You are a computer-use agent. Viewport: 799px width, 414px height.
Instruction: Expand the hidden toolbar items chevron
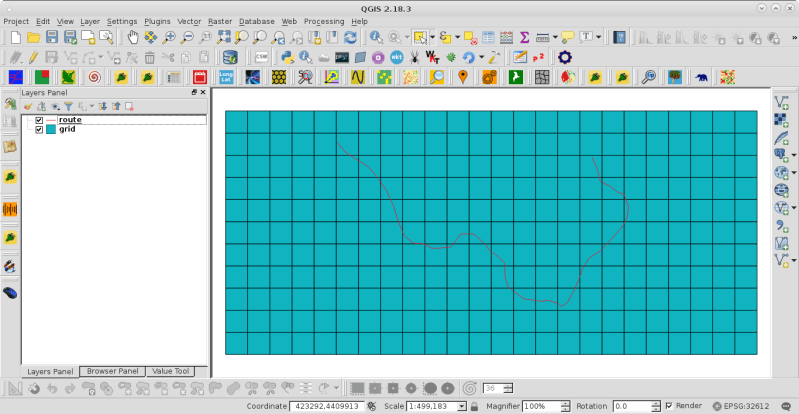[x=794, y=37]
